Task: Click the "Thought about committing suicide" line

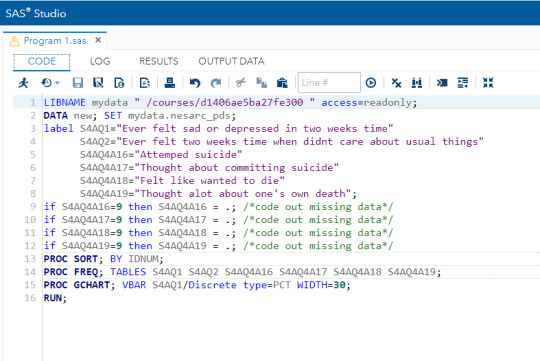Action: (x=209, y=168)
